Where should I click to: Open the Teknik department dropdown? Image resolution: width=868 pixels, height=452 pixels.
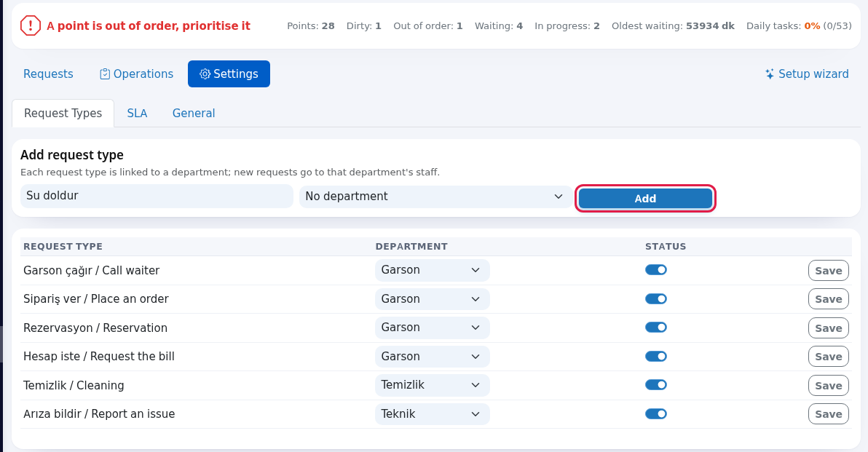click(433, 414)
